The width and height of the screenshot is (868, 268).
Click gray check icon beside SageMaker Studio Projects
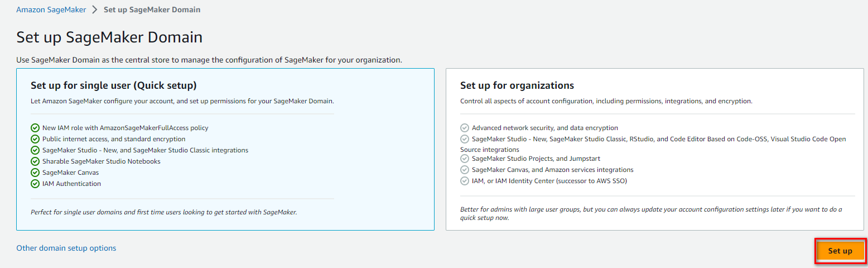465,159
